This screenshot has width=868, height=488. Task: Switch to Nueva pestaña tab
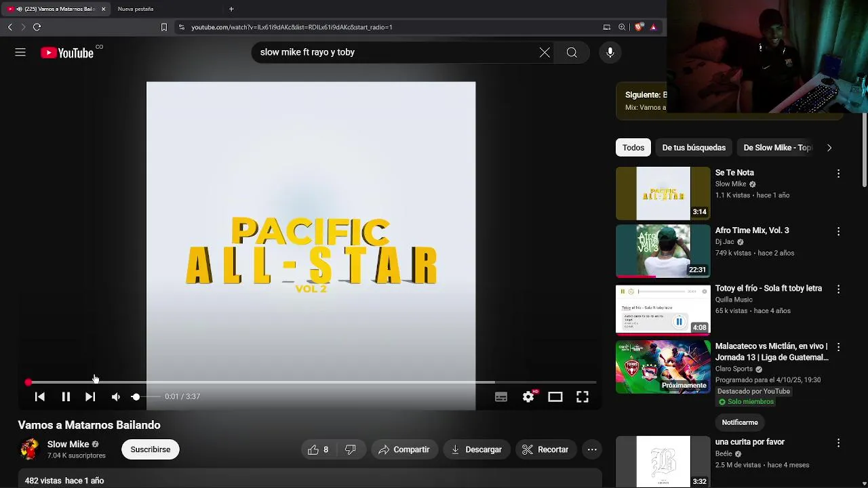[136, 9]
